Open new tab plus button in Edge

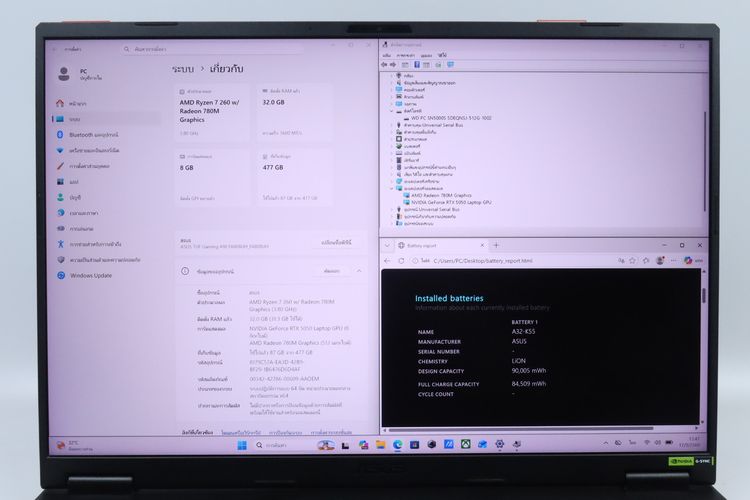pyautogui.click(x=496, y=245)
